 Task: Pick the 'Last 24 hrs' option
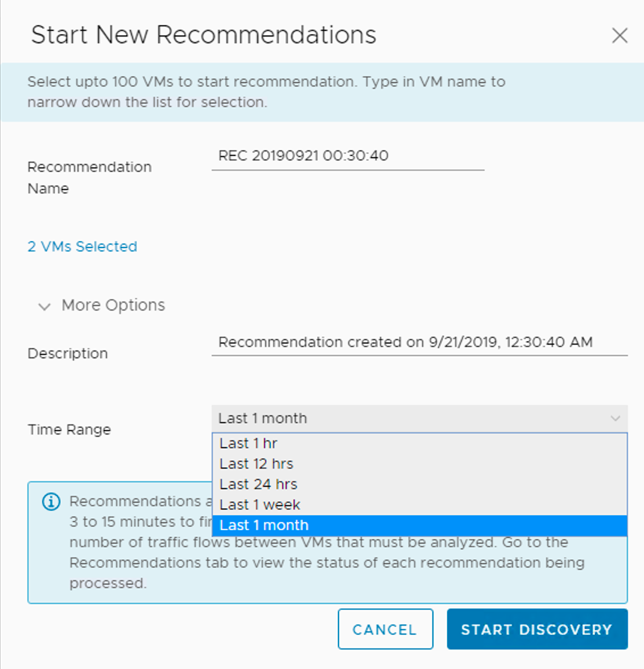(259, 484)
